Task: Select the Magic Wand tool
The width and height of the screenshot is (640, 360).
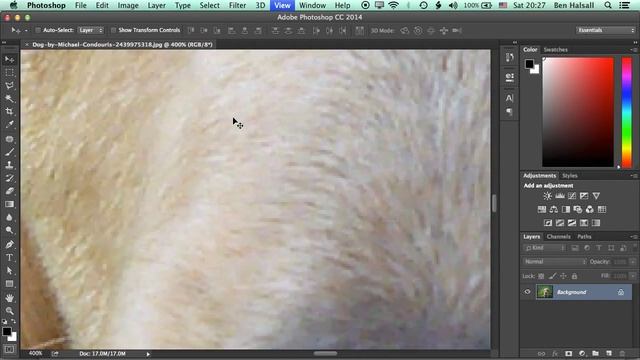Action: (9, 98)
